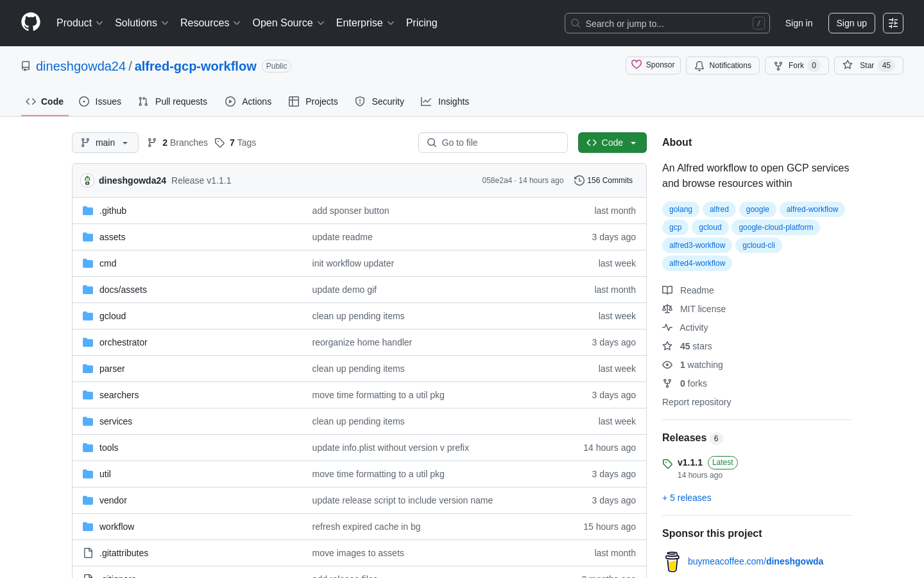Focus the Go to file input
The image size is (924, 578).
pos(493,143)
